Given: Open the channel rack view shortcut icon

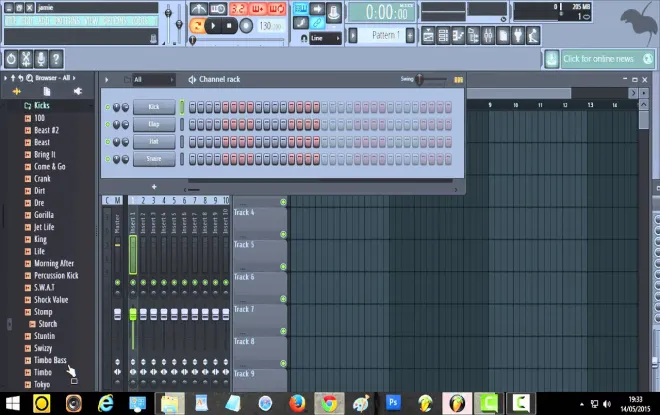Looking at the screenshot, I should point(443,36).
